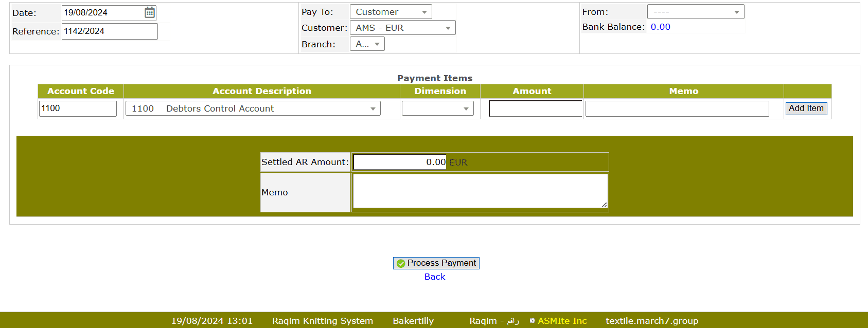The height and width of the screenshot is (328, 868).
Task: Open the Account Description dropdown
Action: click(x=253, y=108)
